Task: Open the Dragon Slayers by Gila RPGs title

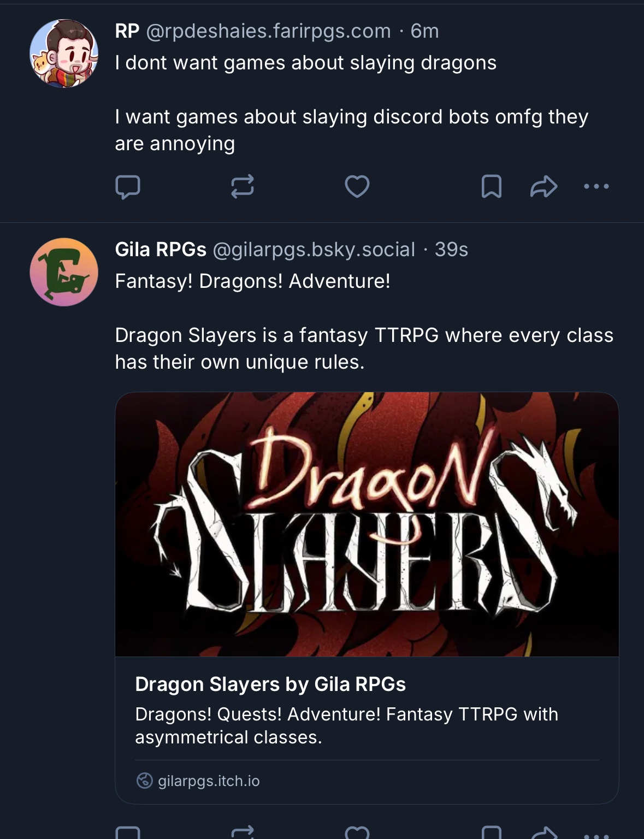Action: [270, 684]
